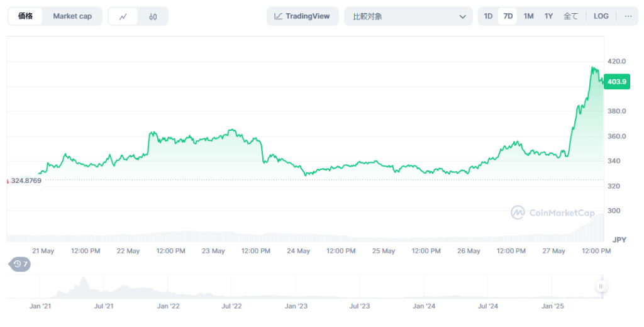The width and height of the screenshot is (644, 327).
Task: Open the more options ellipsis menu
Action: point(628,16)
